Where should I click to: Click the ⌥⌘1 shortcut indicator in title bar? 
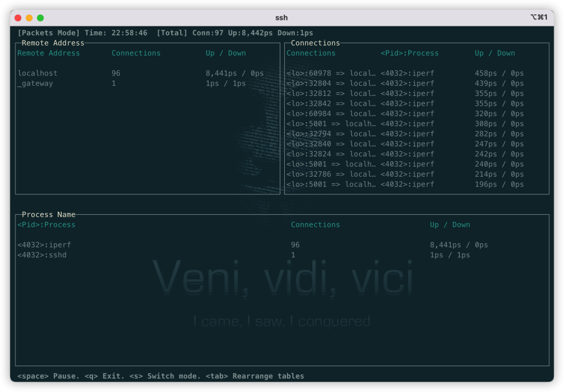tap(539, 18)
